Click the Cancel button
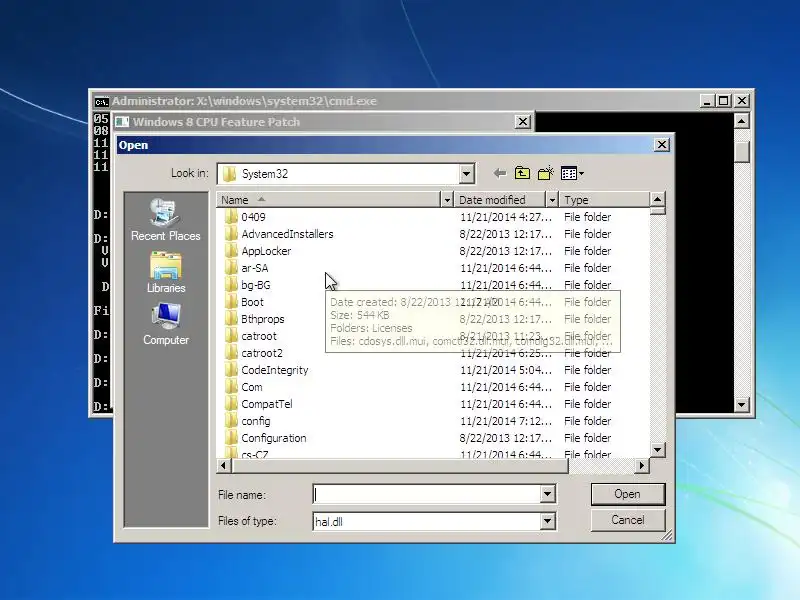Image resolution: width=800 pixels, height=600 pixels. 628,520
